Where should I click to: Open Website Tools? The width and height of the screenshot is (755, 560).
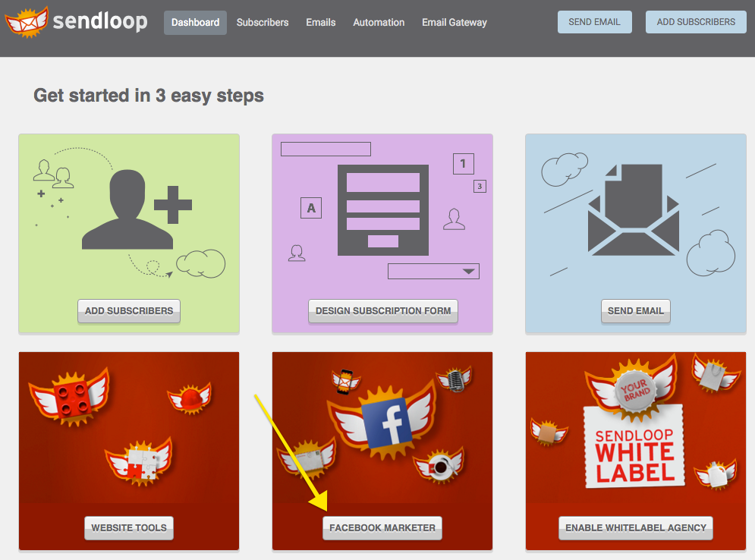pyautogui.click(x=129, y=528)
